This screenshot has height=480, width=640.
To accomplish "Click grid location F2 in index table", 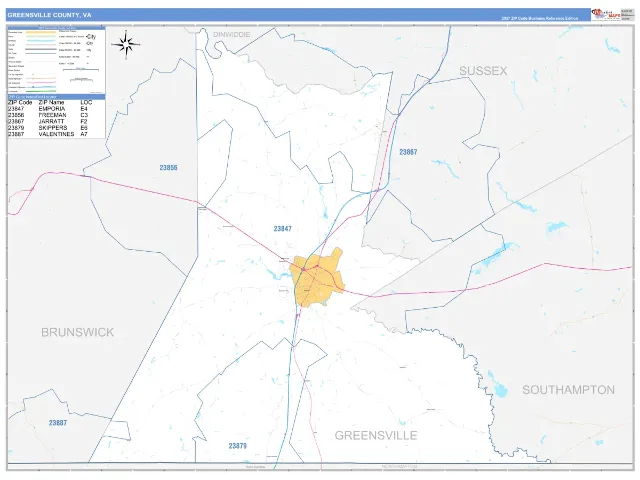I will (x=84, y=122).
